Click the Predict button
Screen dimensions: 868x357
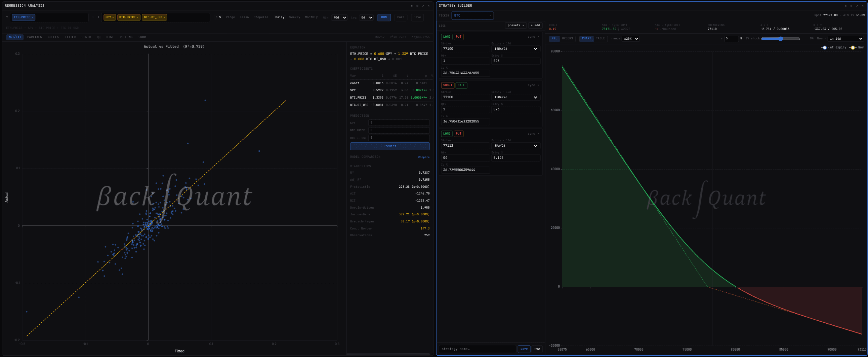coord(389,146)
